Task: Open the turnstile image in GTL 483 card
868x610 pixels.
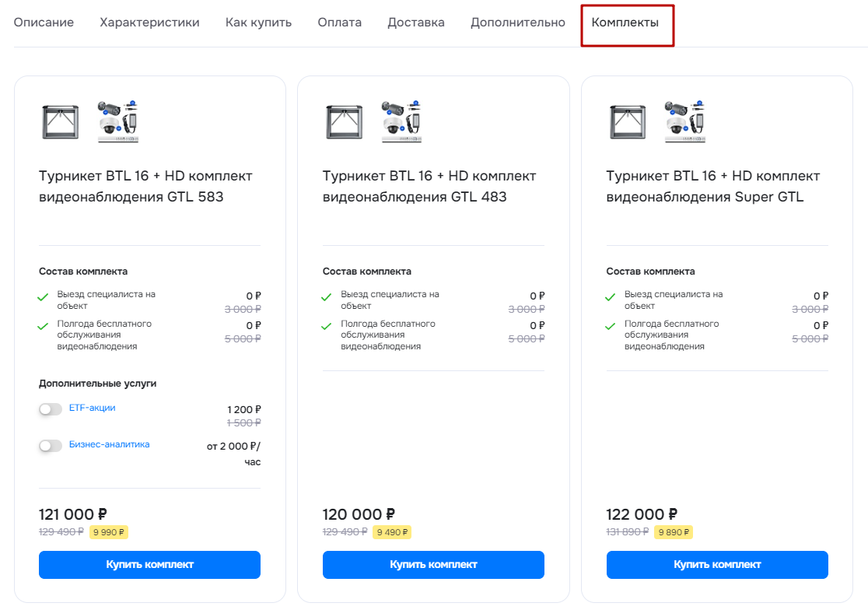Action: coord(345,122)
